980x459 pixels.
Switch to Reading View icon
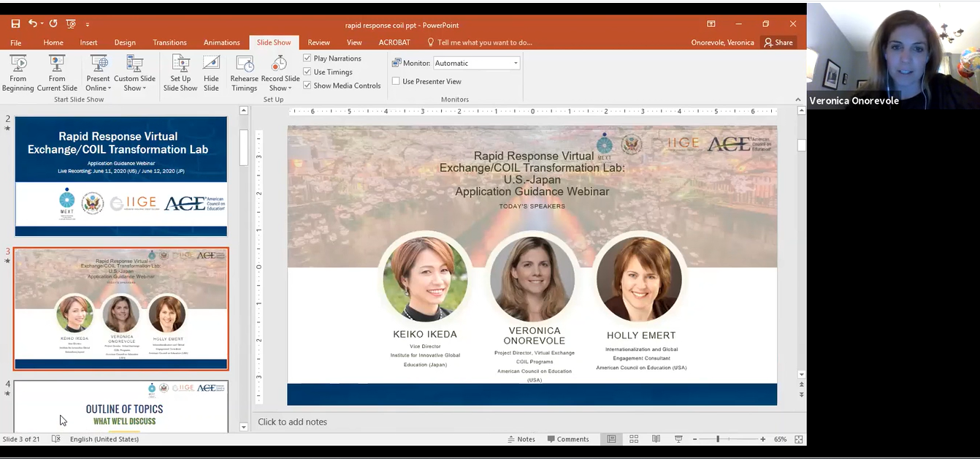(x=656, y=439)
